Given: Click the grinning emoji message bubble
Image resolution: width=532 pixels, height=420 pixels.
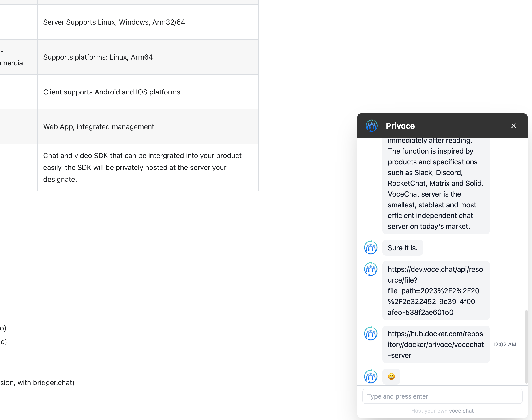Looking at the screenshot, I should (391, 377).
